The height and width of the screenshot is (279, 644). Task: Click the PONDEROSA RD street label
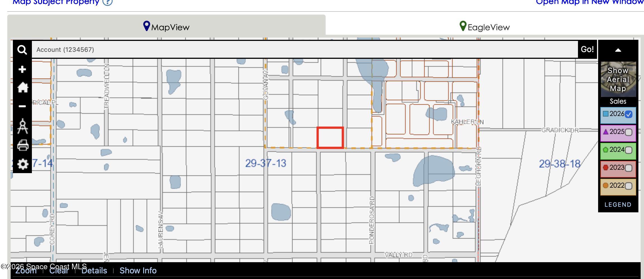coord(372,220)
